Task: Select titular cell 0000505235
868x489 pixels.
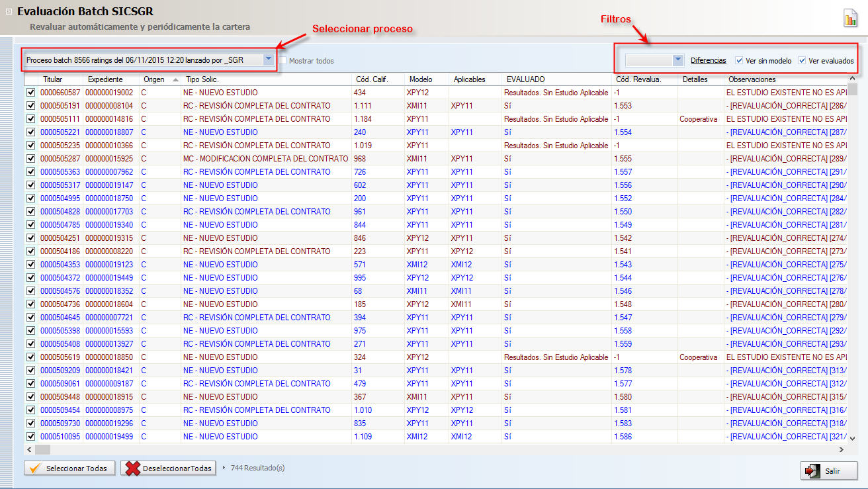Action: [60, 146]
